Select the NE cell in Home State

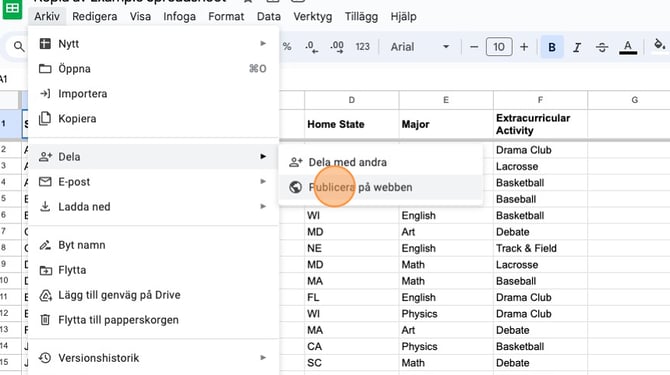(352, 248)
